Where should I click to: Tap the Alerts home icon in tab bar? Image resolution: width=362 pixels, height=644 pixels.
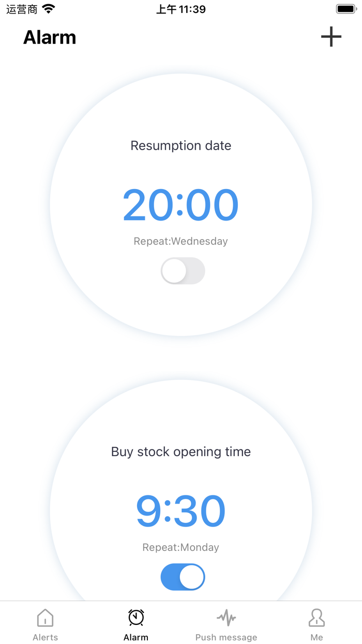coord(45,618)
